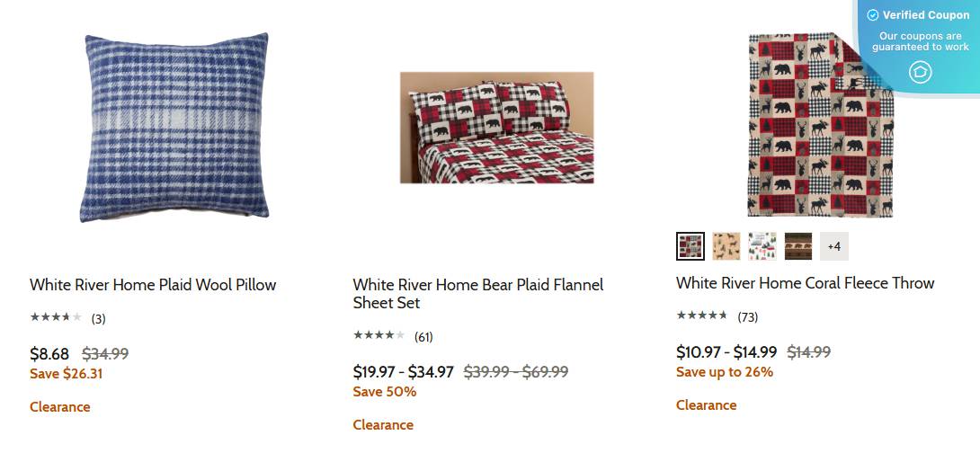Choose the tan deer pattern swatch
980x462 pixels.
(726, 245)
